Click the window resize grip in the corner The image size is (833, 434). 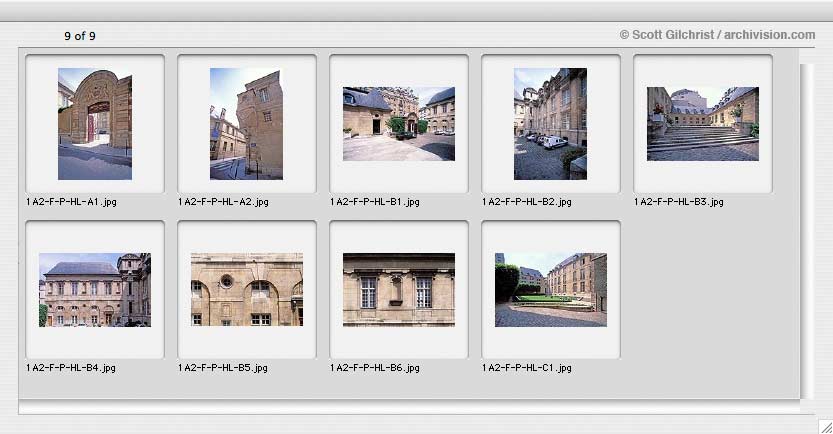coord(826,427)
